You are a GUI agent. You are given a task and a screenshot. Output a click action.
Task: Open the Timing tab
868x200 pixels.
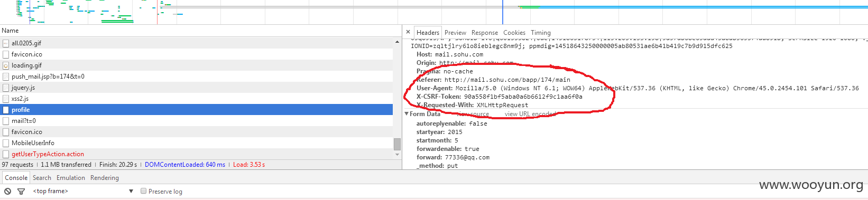click(x=541, y=32)
